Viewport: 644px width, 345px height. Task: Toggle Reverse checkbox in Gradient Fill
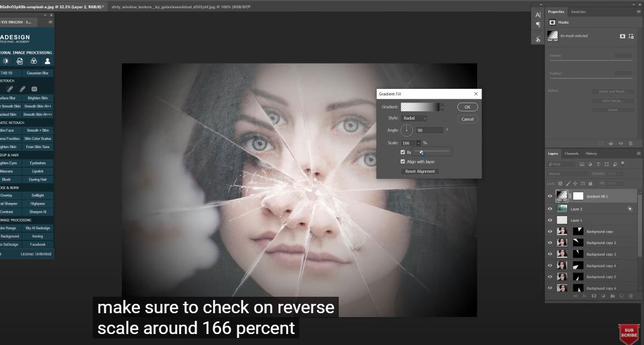click(402, 152)
